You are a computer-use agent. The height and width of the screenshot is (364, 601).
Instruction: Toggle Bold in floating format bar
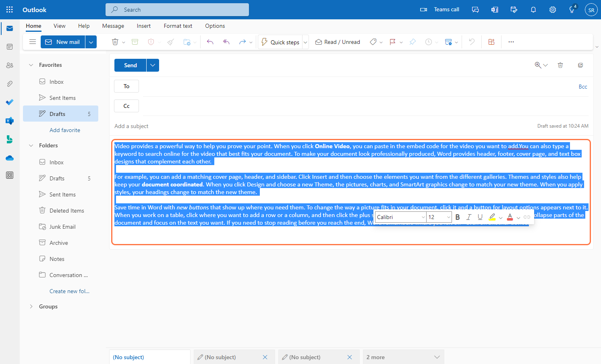tap(458, 217)
